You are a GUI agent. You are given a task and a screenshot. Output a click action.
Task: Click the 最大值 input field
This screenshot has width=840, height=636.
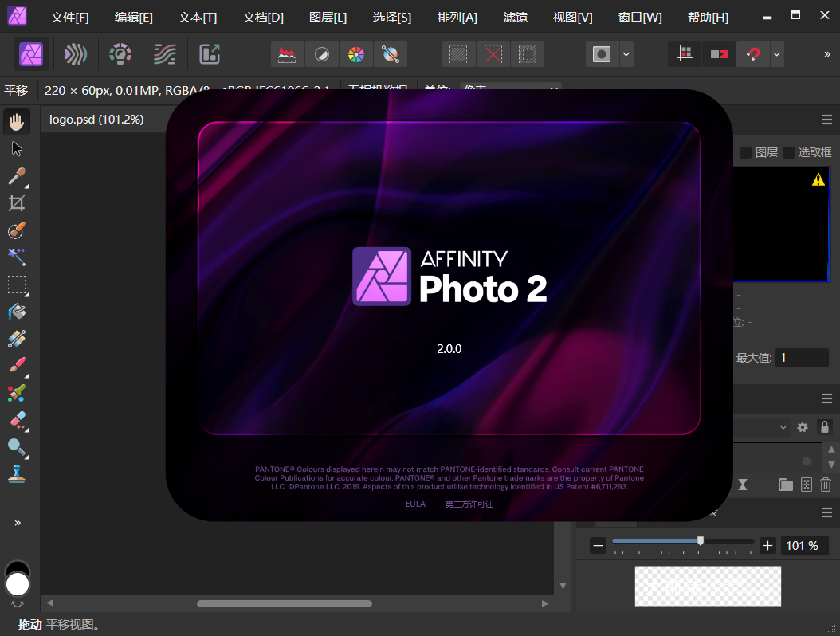[802, 357]
